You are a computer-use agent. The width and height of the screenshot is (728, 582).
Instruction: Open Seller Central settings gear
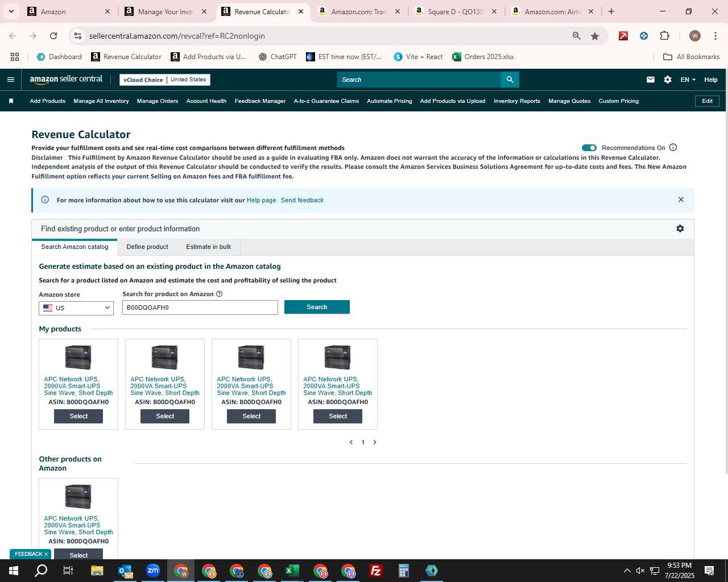tap(668, 80)
